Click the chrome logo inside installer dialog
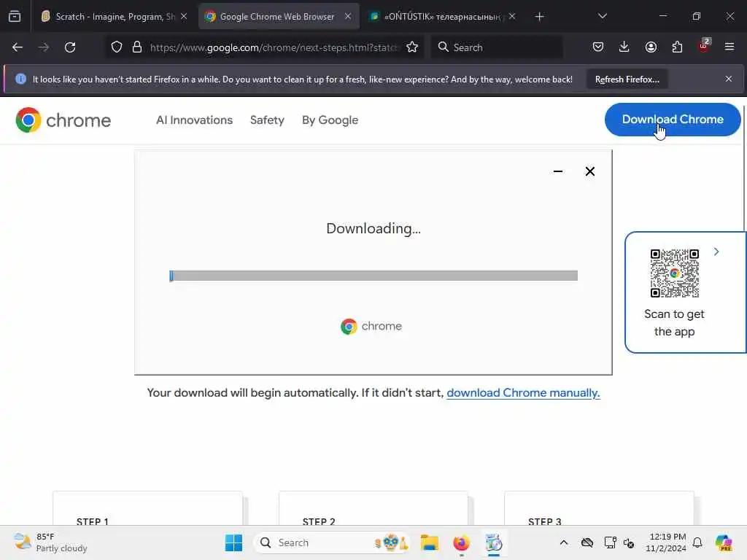Viewport: 747px width, 560px height. pyautogui.click(x=371, y=326)
